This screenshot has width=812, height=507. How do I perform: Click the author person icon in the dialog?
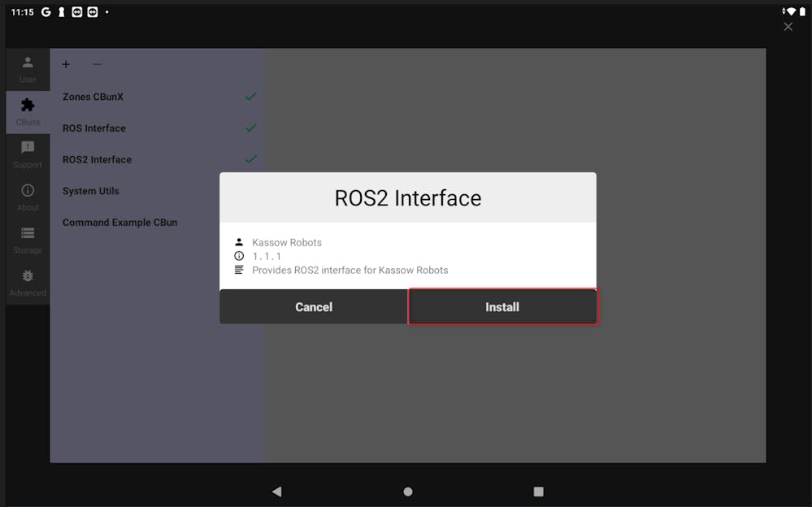[x=239, y=242]
